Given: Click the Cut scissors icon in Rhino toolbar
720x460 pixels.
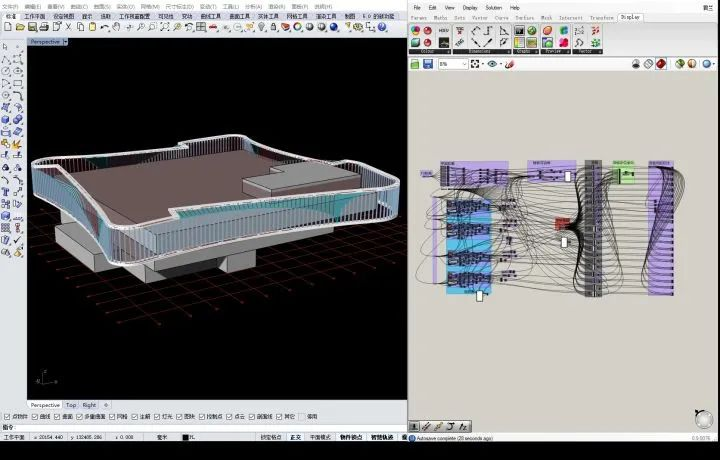Looking at the screenshot, I should [x=68, y=27].
